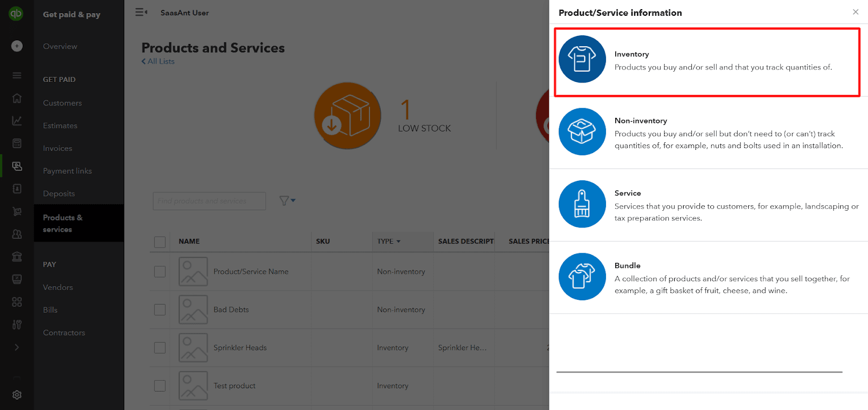The image size is (868, 410).
Task: Click the bank building icon in left rail
Action: pos(17,256)
